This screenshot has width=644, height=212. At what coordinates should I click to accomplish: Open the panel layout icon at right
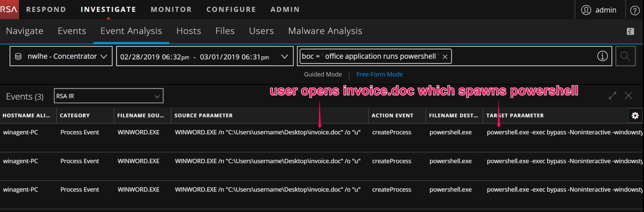point(630,31)
